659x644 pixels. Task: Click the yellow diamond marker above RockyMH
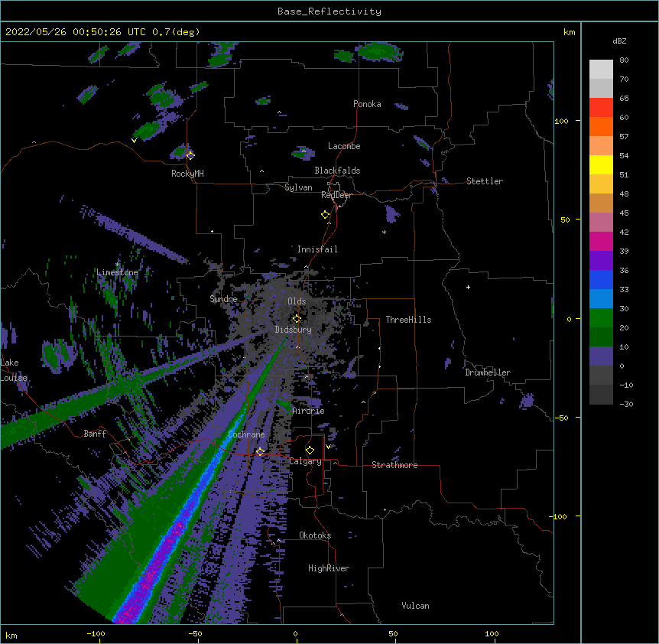(x=190, y=155)
